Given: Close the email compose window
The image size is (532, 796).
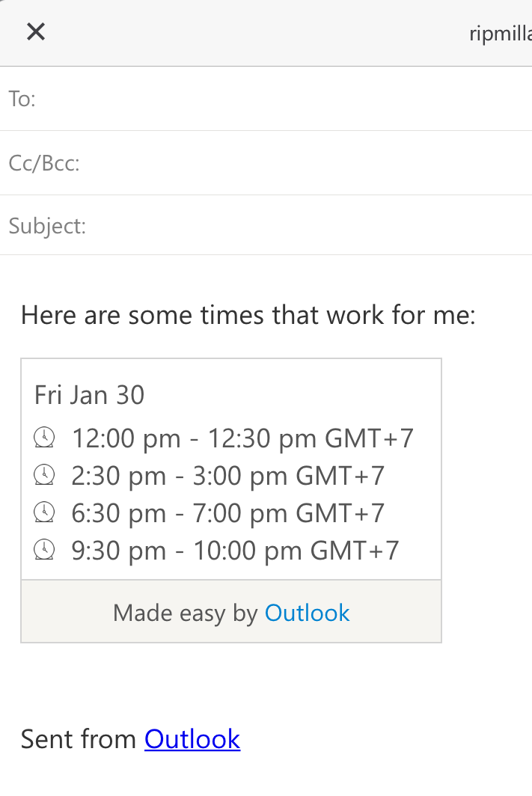Looking at the screenshot, I should tap(36, 31).
